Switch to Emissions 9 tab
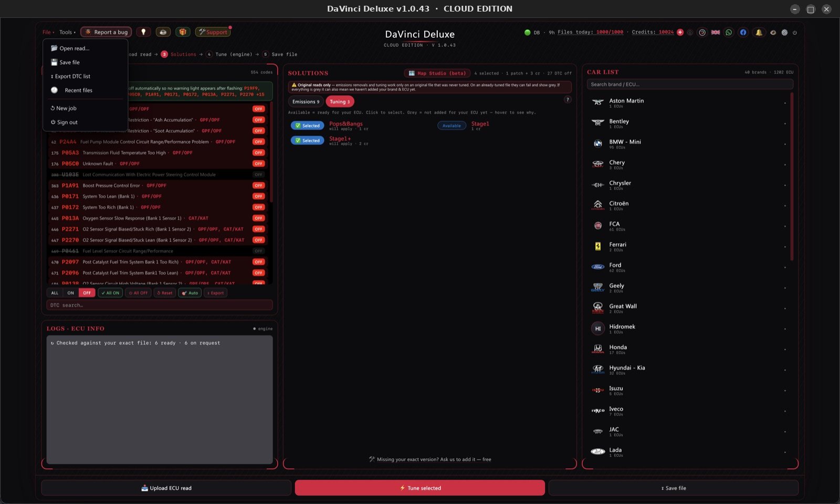The width and height of the screenshot is (840, 504). pyautogui.click(x=306, y=102)
